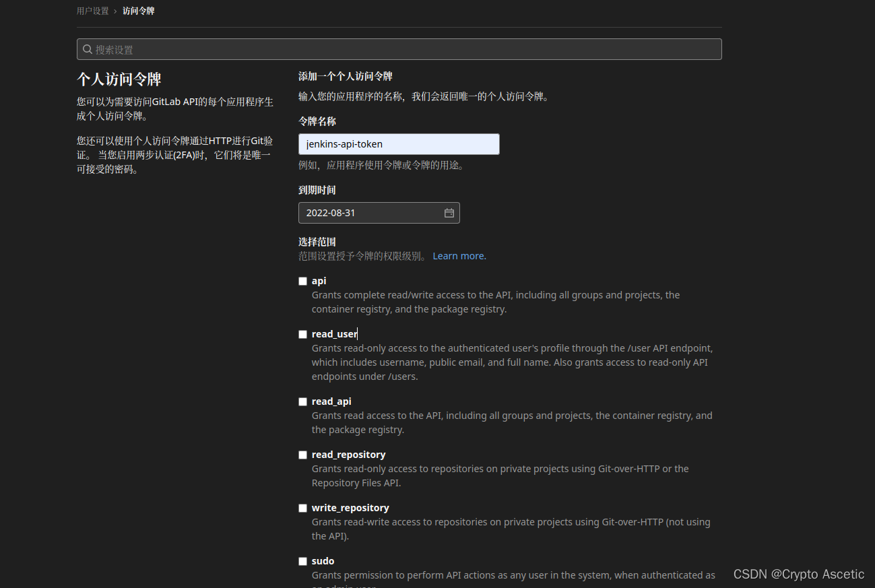Click the 个人访问令牌 page heading
The image size is (875, 588).
click(x=119, y=79)
